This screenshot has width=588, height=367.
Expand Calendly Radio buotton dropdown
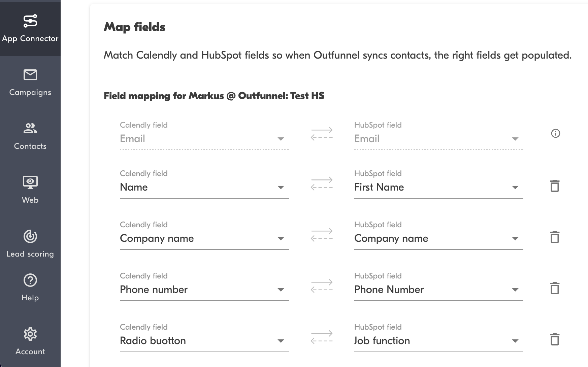[281, 341]
